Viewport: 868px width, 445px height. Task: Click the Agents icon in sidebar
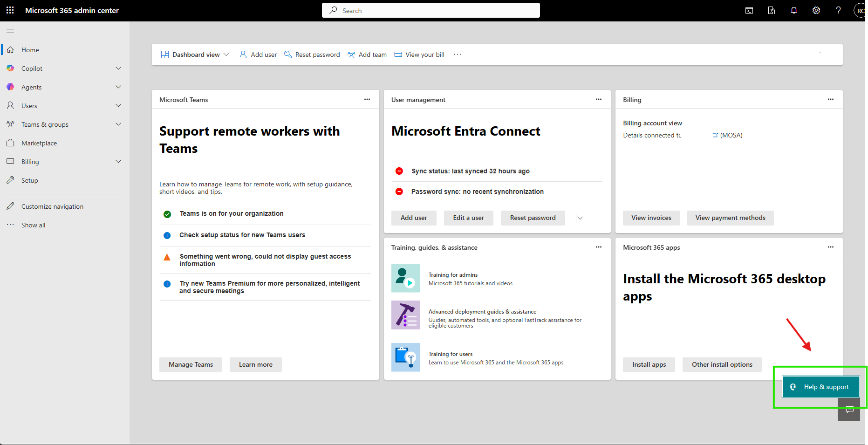[x=10, y=87]
